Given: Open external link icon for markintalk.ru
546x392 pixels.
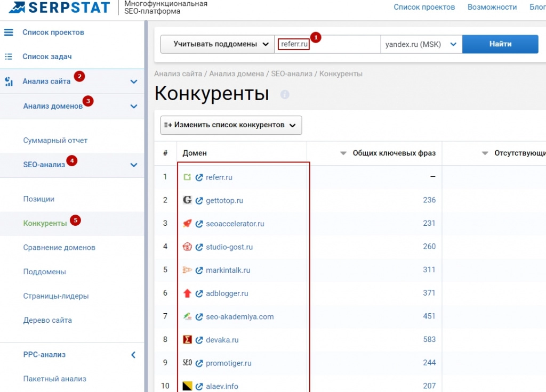Looking at the screenshot, I should [199, 270].
